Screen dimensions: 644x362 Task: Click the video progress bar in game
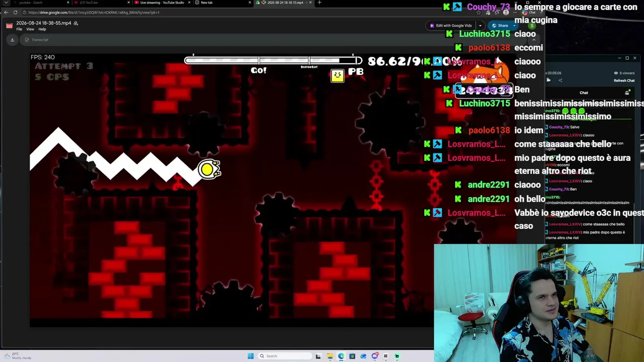[273, 61]
